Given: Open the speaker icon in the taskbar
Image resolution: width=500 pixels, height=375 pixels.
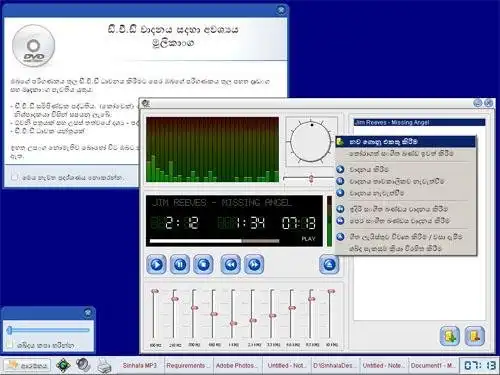Looking at the screenshot, I should pyautogui.click(x=83, y=365).
